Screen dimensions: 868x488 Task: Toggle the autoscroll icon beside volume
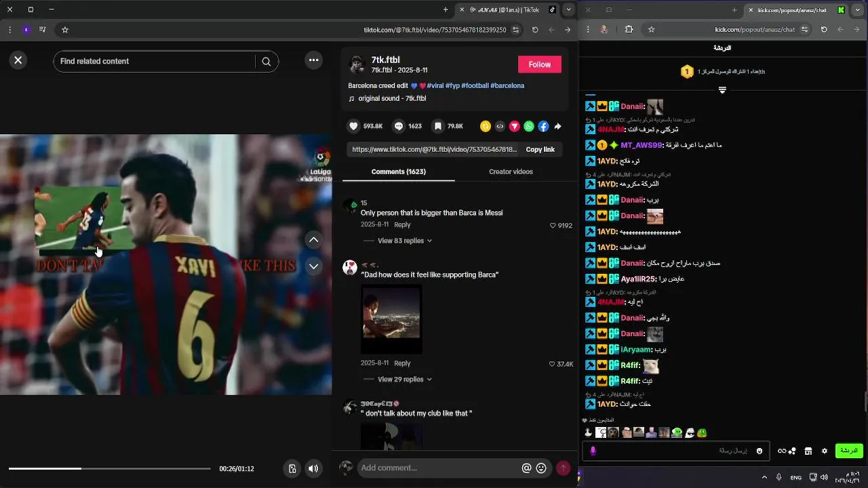(x=292, y=468)
